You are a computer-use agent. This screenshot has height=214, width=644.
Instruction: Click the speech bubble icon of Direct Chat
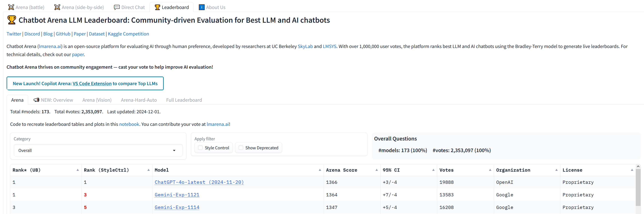pyautogui.click(x=117, y=7)
